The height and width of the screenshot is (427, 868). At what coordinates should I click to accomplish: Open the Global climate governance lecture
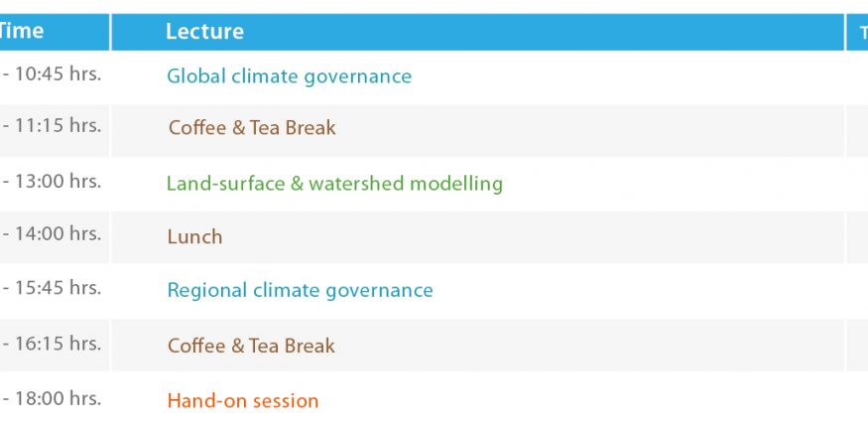tap(289, 76)
